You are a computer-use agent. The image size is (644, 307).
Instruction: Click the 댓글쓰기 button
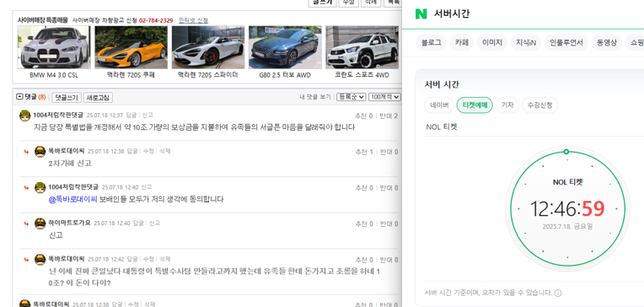pos(66,97)
